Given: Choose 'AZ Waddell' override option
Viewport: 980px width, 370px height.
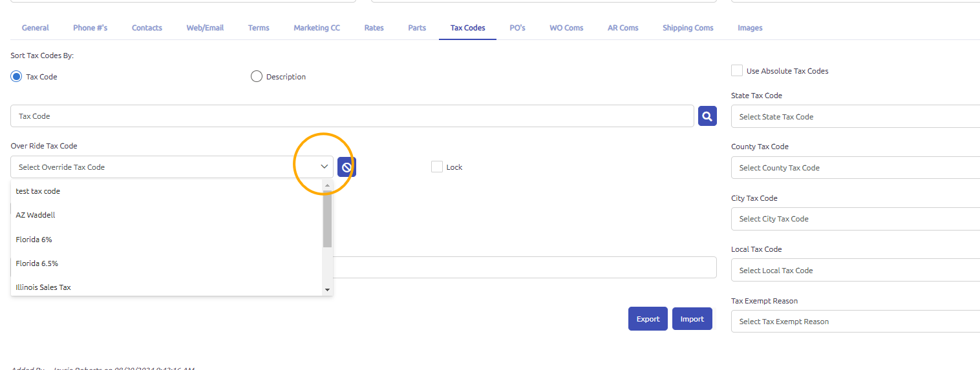Looking at the screenshot, I should [167, 215].
